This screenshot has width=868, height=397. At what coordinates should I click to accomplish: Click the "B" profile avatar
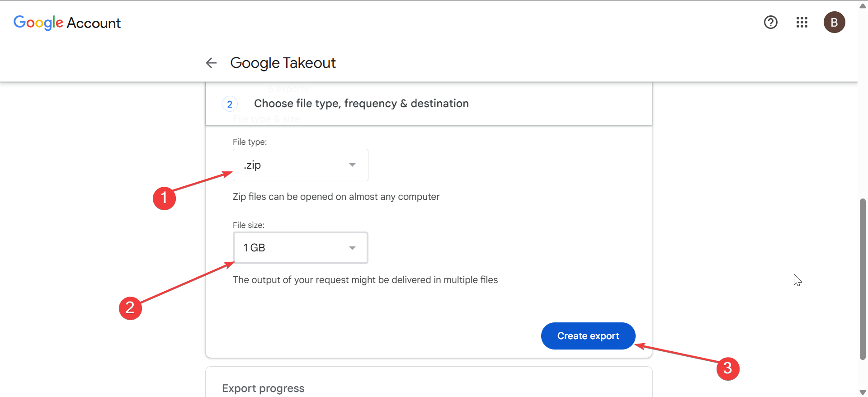click(834, 22)
